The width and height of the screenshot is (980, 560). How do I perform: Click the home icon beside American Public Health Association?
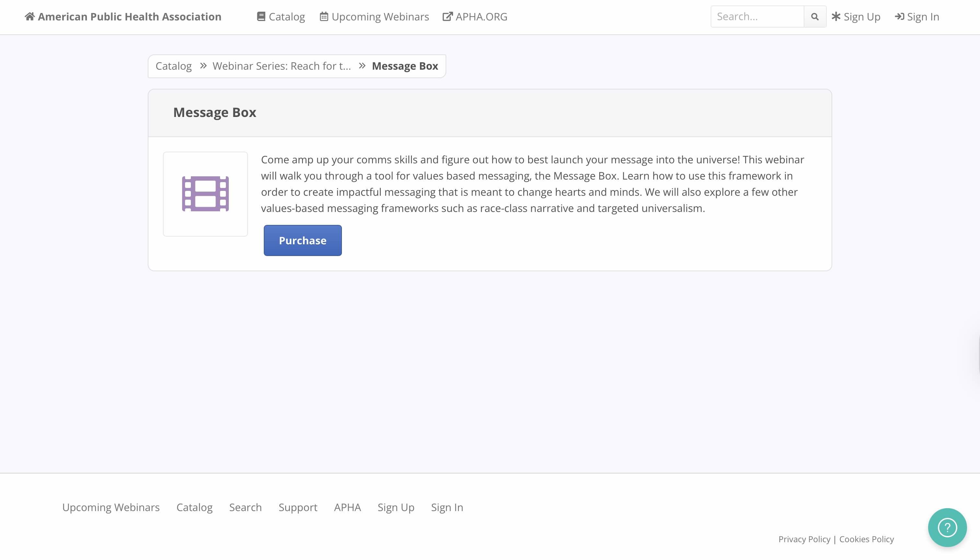click(x=29, y=17)
